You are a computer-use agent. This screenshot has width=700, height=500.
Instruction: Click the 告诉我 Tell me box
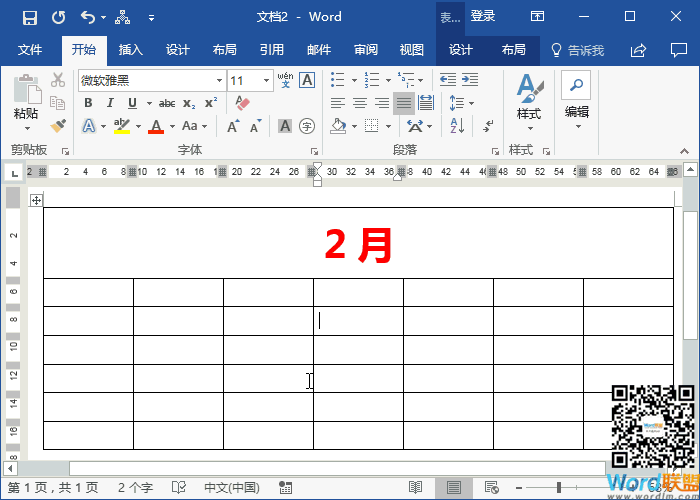(577, 50)
